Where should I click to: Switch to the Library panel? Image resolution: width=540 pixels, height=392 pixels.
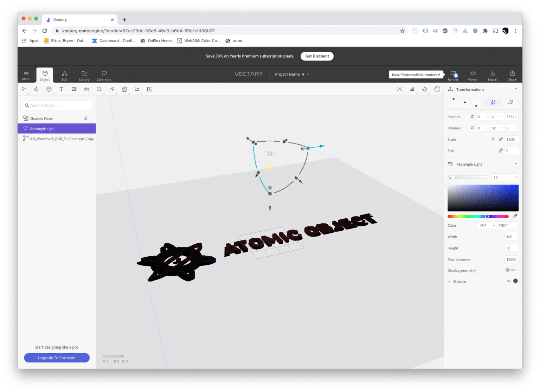tap(84, 75)
